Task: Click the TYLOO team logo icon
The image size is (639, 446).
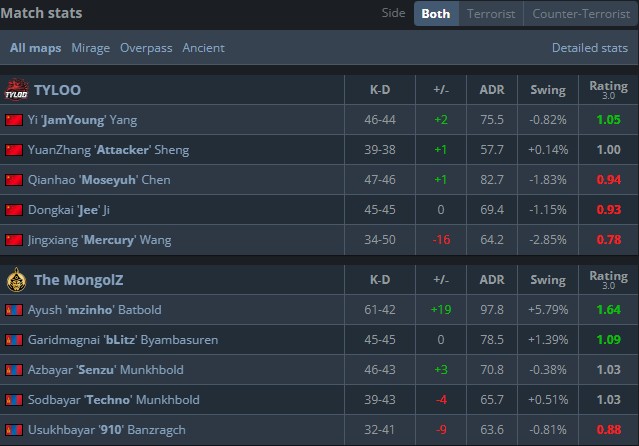Action: point(16,90)
